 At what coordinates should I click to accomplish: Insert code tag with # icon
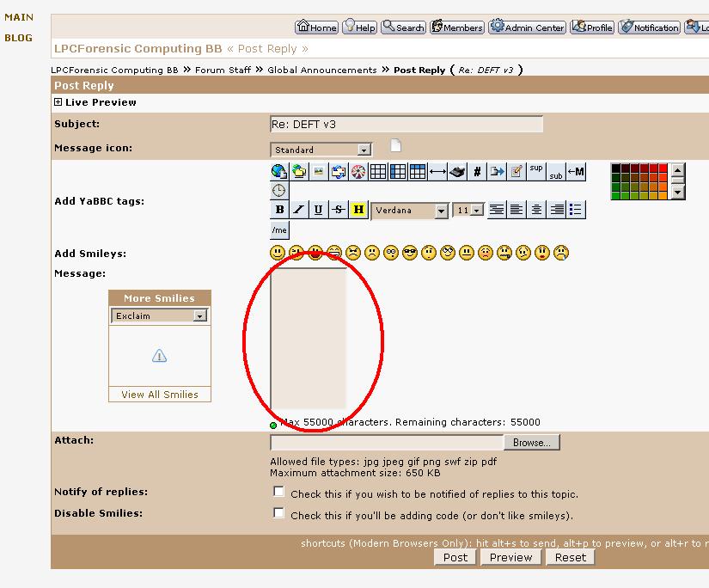(478, 171)
